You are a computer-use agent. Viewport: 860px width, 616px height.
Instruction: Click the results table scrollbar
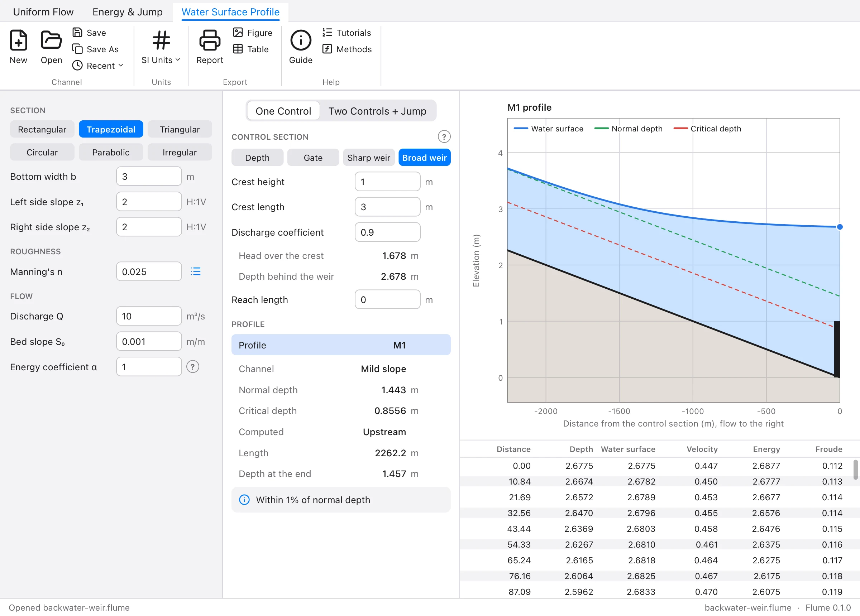coord(855,470)
